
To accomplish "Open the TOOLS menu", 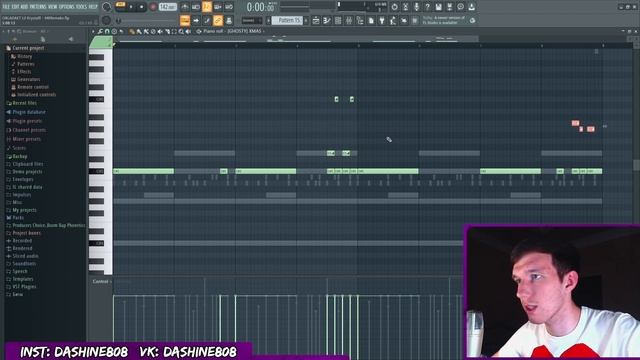I will 82,7.
